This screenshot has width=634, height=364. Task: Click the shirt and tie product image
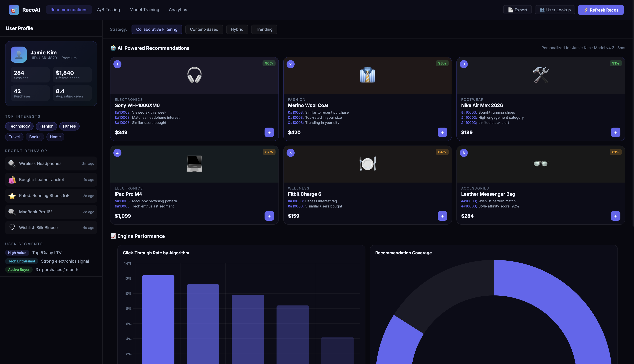pos(367,75)
